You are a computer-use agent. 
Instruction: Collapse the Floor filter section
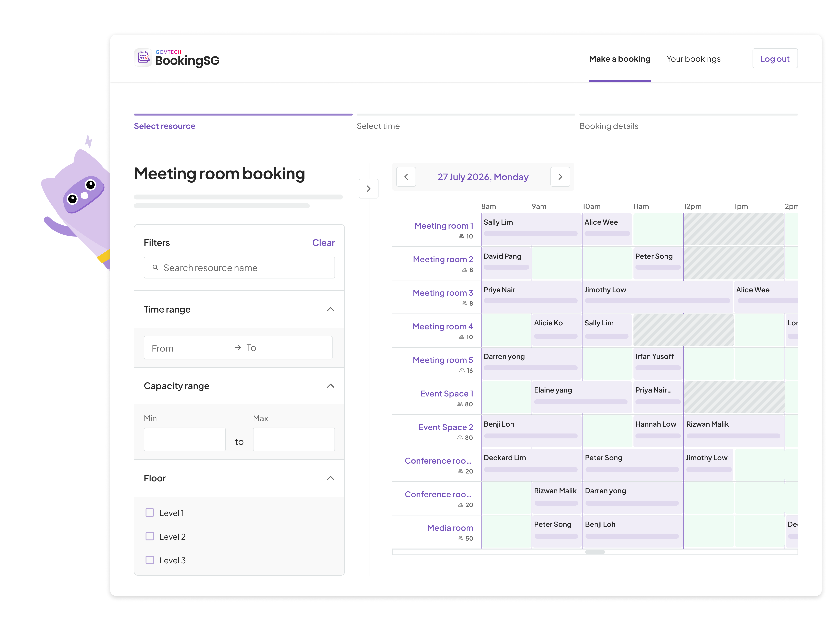330,478
